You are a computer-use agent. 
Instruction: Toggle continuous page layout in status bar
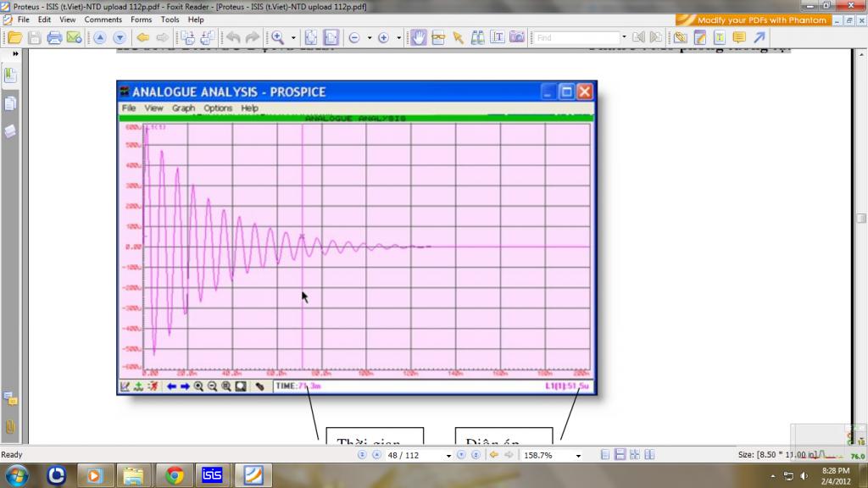(x=620, y=455)
